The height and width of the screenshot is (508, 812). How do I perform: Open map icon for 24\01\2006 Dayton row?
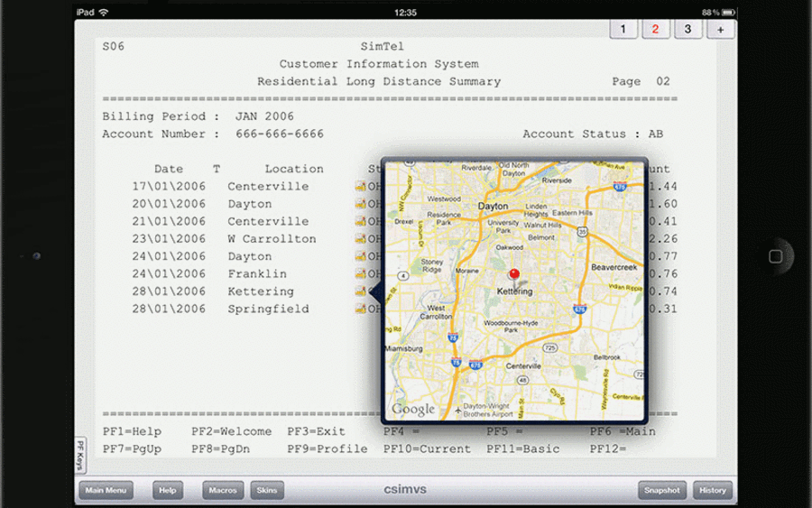(360, 256)
